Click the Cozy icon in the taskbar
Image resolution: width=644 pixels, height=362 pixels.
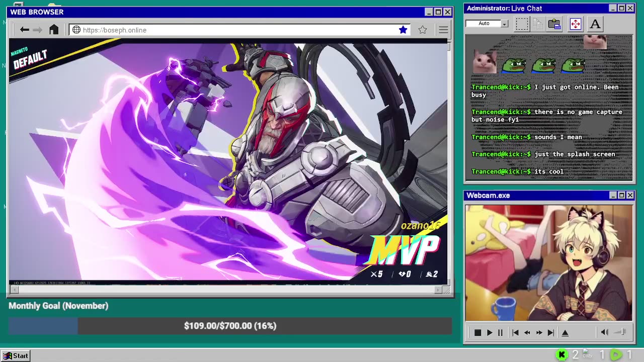click(x=587, y=354)
